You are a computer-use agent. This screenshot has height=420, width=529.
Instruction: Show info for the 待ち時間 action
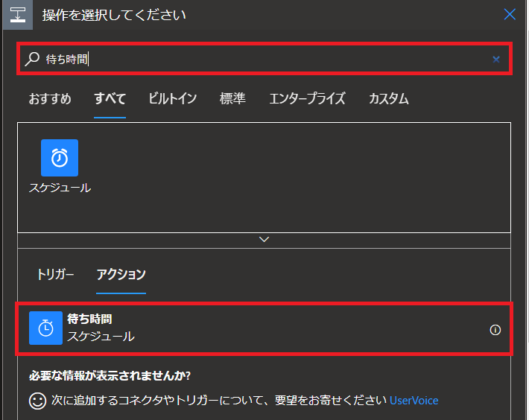495,330
